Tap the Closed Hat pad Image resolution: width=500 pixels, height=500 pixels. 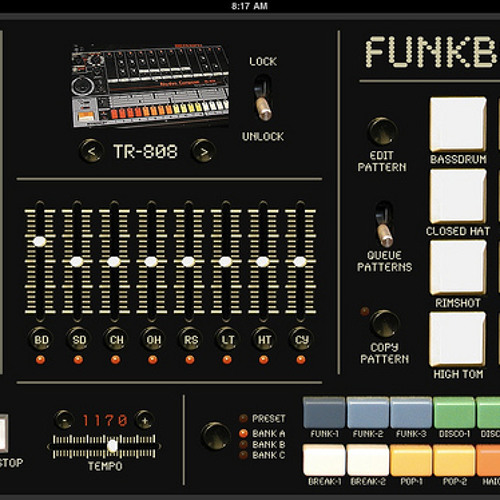click(458, 196)
